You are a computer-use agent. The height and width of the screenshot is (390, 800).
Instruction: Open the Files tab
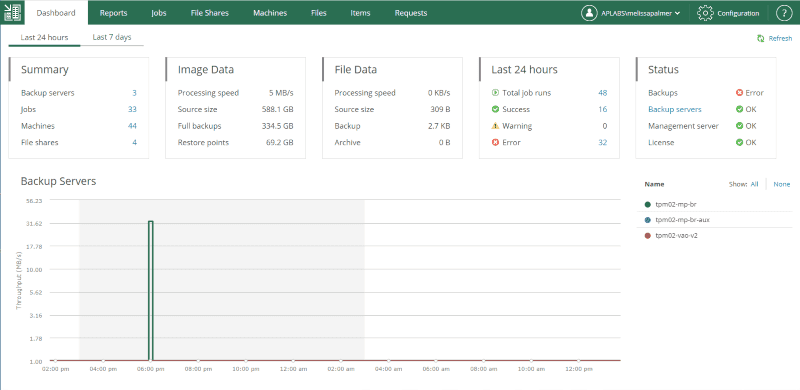[x=318, y=13]
